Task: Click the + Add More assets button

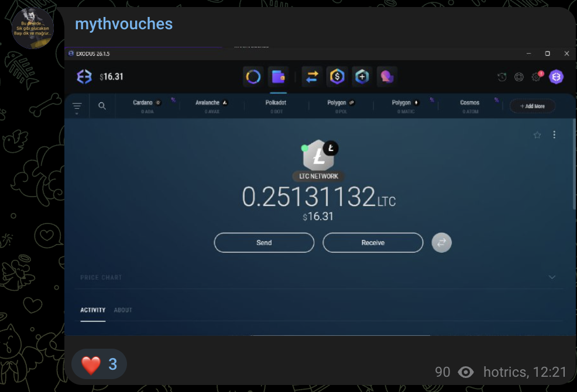Action: pyautogui.click(x=533, y=106)
